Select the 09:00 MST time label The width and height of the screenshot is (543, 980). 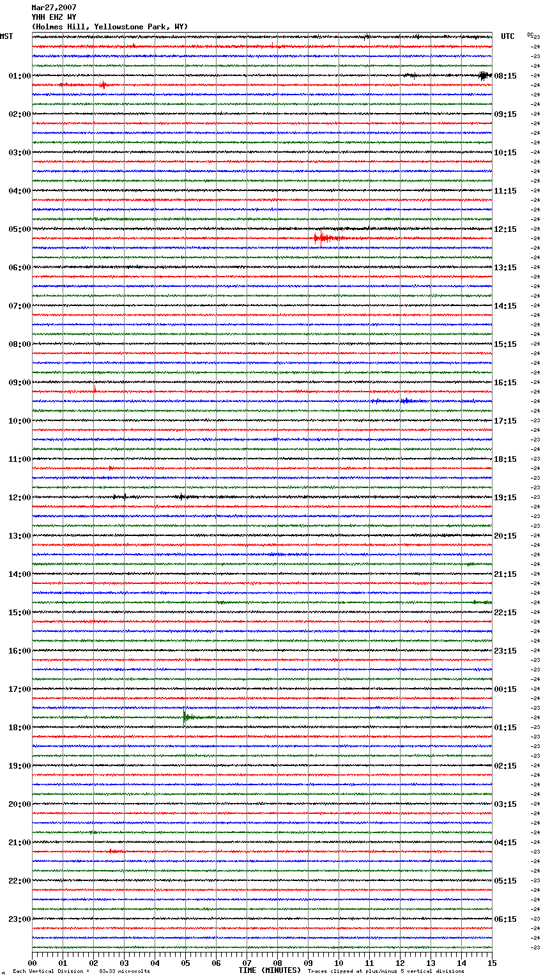pyautogui.click(x=20, y=383)
